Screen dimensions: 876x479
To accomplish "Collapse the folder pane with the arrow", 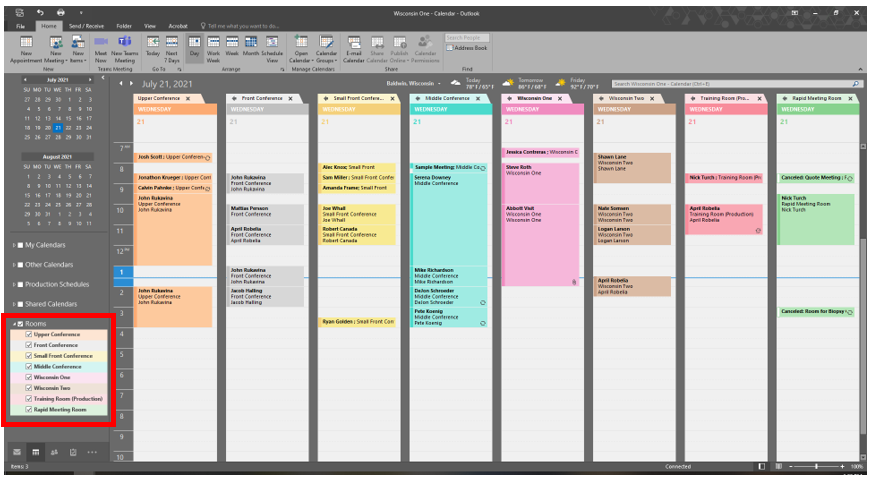I will pyautogui.click(x=103, y=78).
